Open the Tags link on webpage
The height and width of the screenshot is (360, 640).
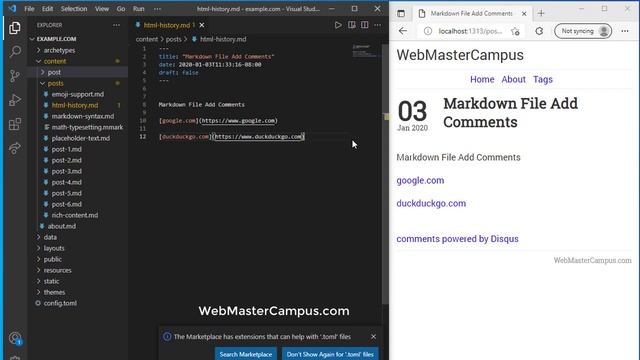click(542, 80)
